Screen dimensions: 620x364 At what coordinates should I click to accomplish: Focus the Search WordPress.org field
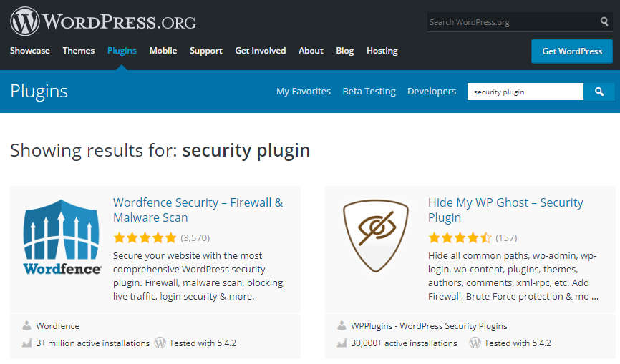[513, 22]
